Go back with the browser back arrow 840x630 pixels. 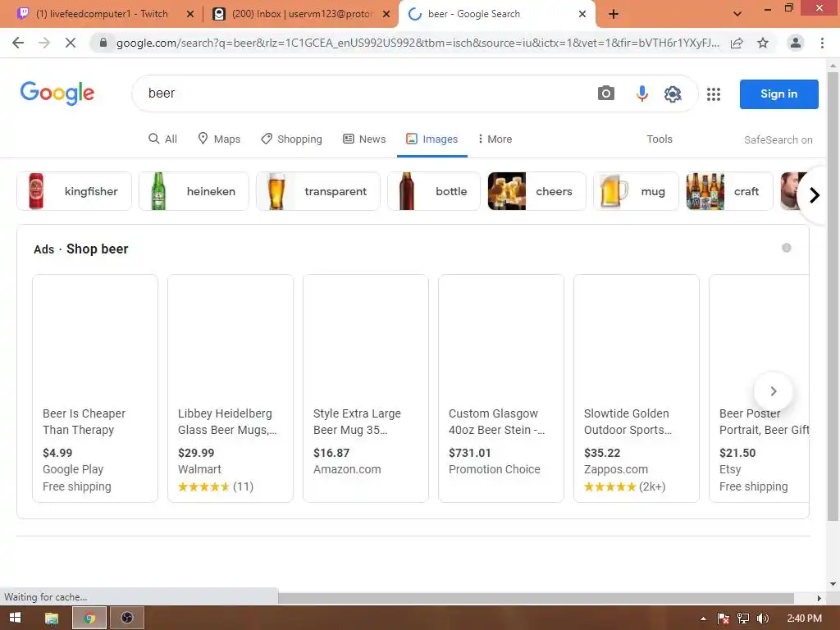[18, 43]
